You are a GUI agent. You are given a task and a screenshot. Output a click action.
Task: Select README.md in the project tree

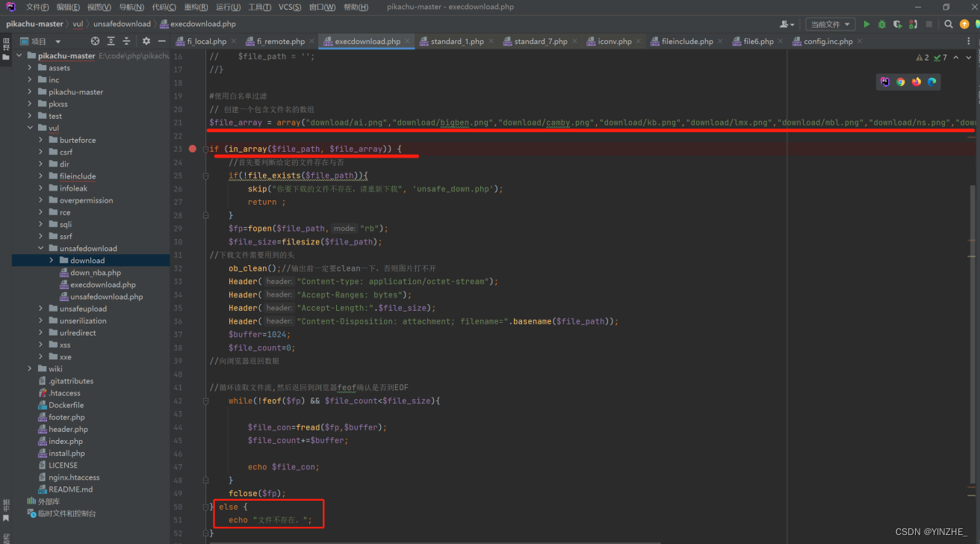tap(70, 489)
